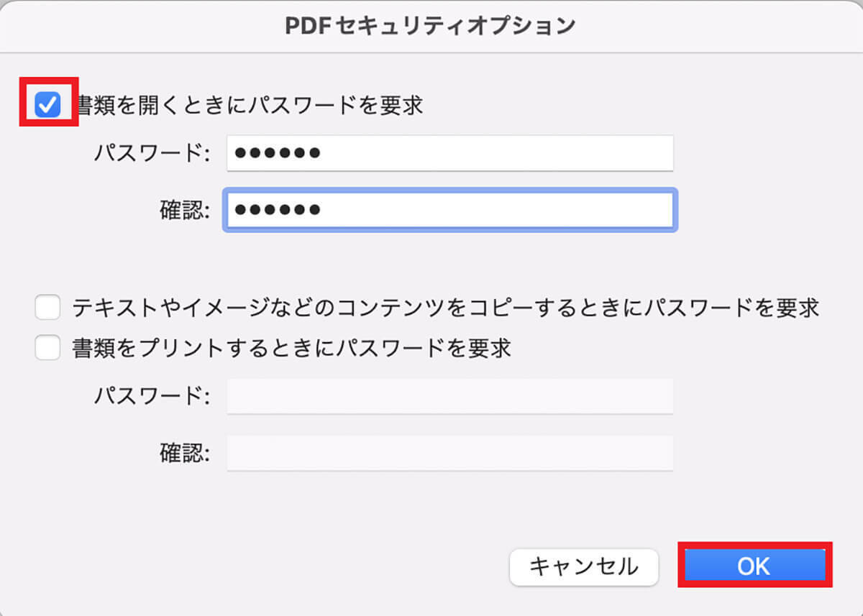Click the 書類をプリントするときにパスワードを要求 label text
This screenshot has width=863, height=616.
pyautogui.click(x=291, y=349)
